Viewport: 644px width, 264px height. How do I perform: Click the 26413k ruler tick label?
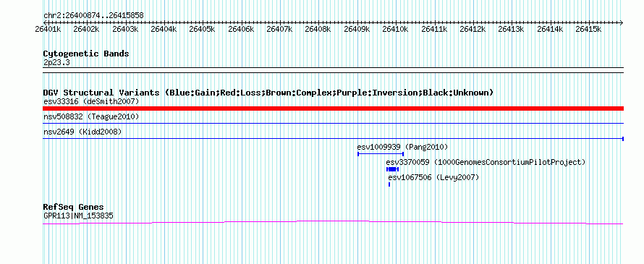point(512,30)
